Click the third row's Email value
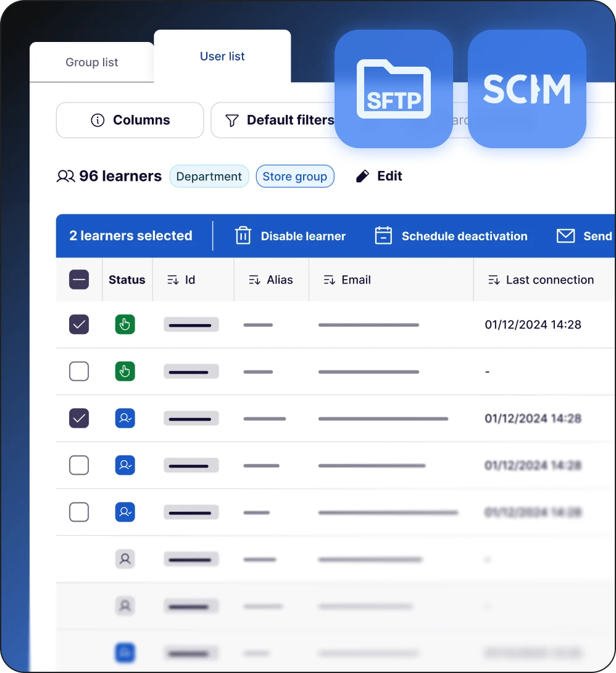This screenshot has height=673, width=616. (383, 419)
